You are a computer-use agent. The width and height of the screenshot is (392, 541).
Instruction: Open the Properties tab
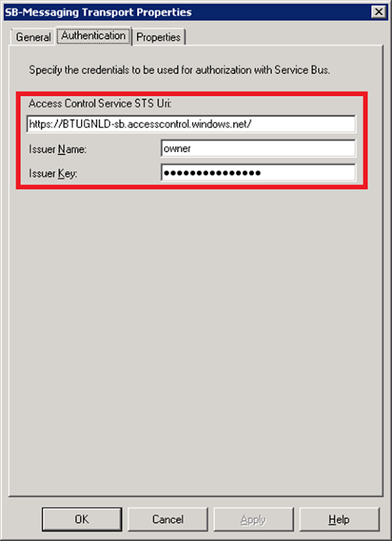pos(159,37)
